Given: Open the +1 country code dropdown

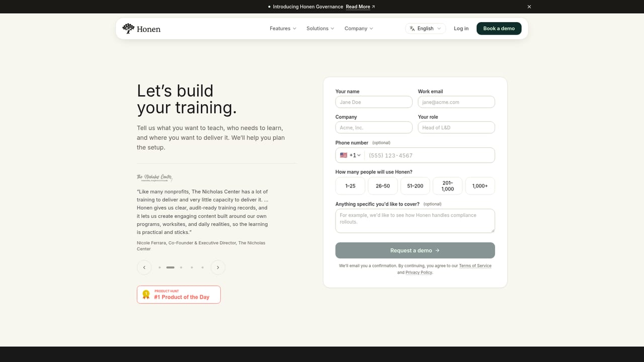Looking at the screenshot, I should click(x=350, y=155).
